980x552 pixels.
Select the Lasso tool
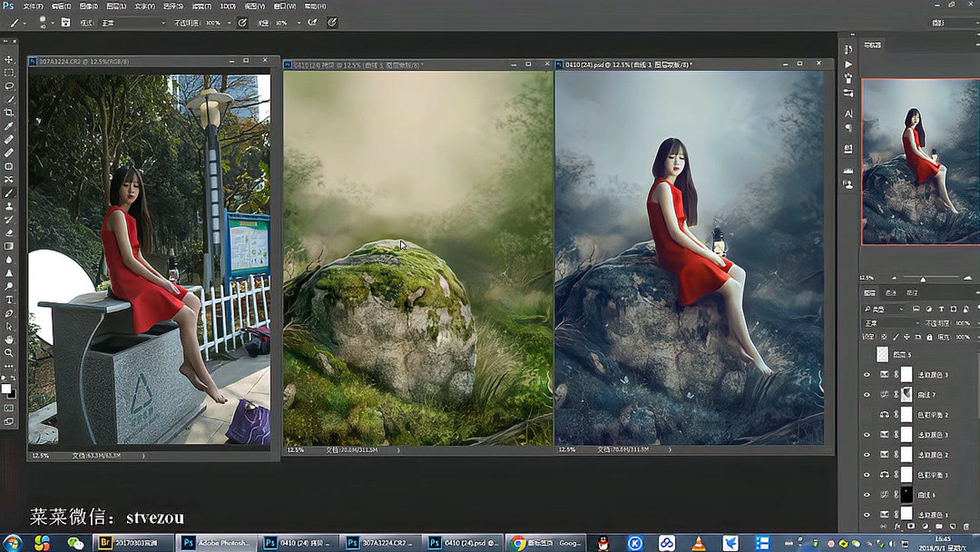click(x=9, y=86)
